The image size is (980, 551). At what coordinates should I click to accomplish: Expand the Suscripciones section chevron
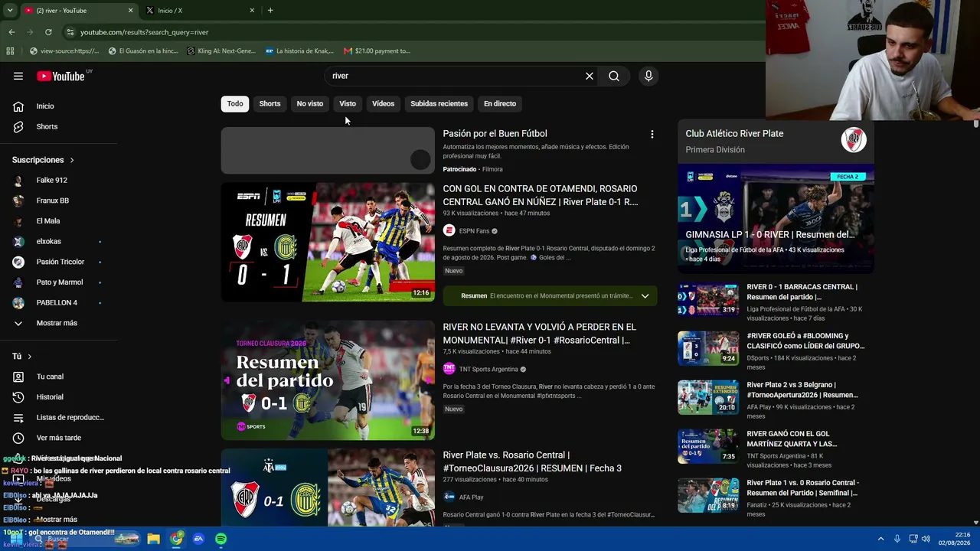[x=72, y=160]
